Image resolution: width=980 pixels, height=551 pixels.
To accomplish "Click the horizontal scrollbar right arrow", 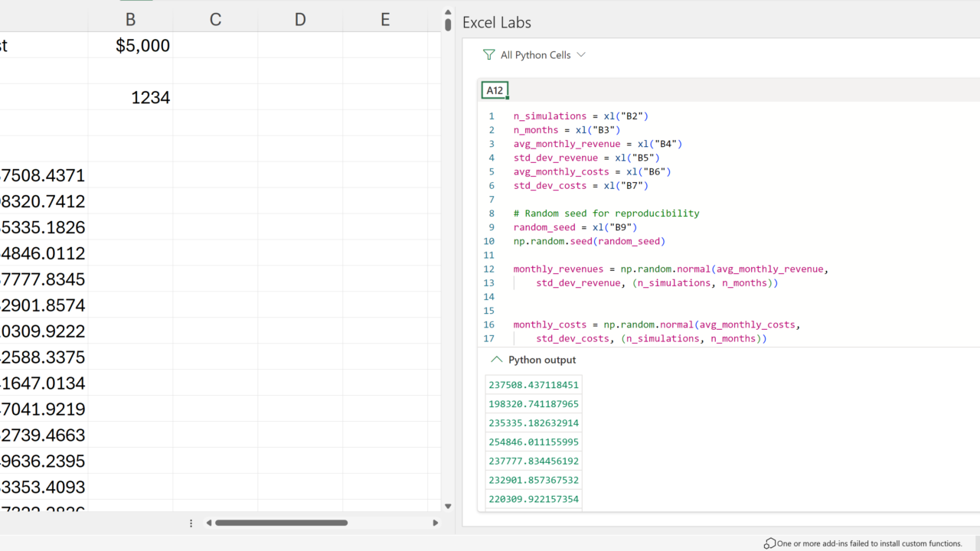I will [435, 523].
